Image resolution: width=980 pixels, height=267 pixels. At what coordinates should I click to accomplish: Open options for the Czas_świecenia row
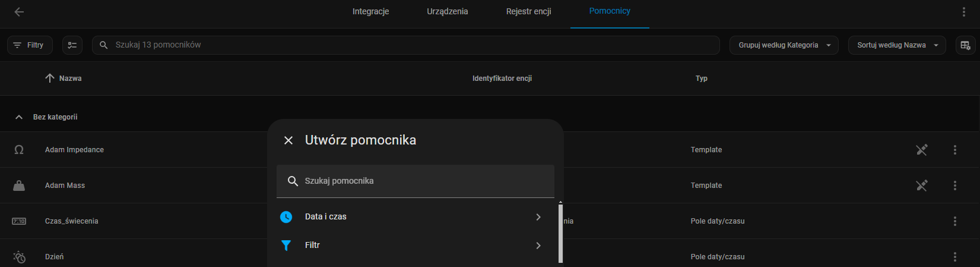[x=955, y=221]
